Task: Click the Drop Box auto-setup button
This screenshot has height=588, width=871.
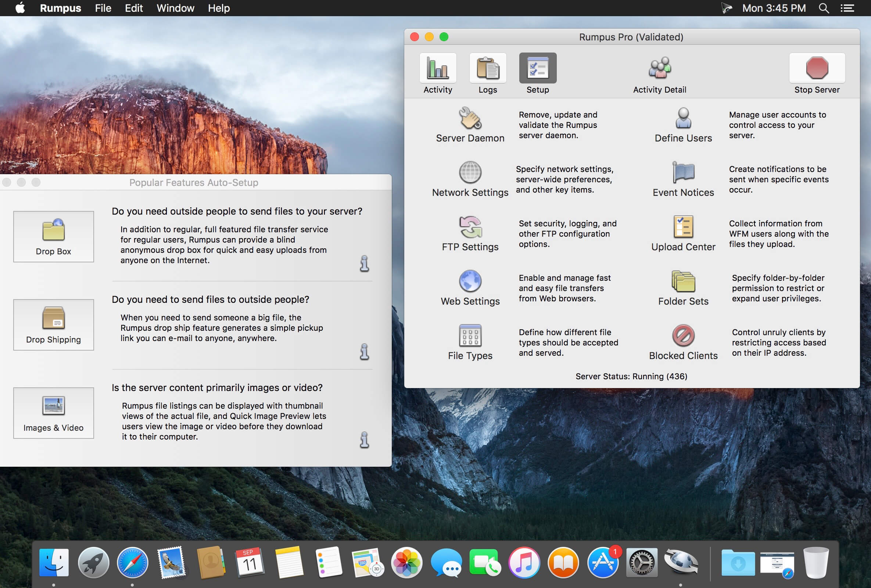Action: point(54,236)
